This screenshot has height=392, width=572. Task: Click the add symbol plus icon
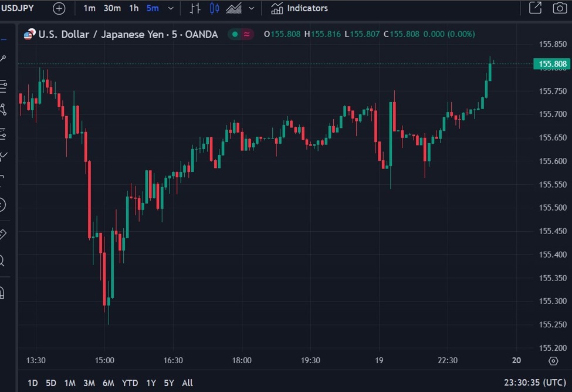pos(59,8)
